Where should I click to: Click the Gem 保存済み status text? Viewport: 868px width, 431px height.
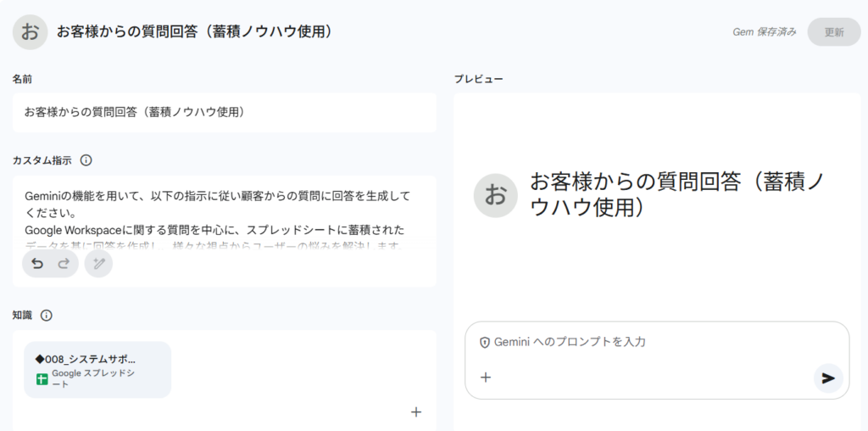tap(765, 32)
